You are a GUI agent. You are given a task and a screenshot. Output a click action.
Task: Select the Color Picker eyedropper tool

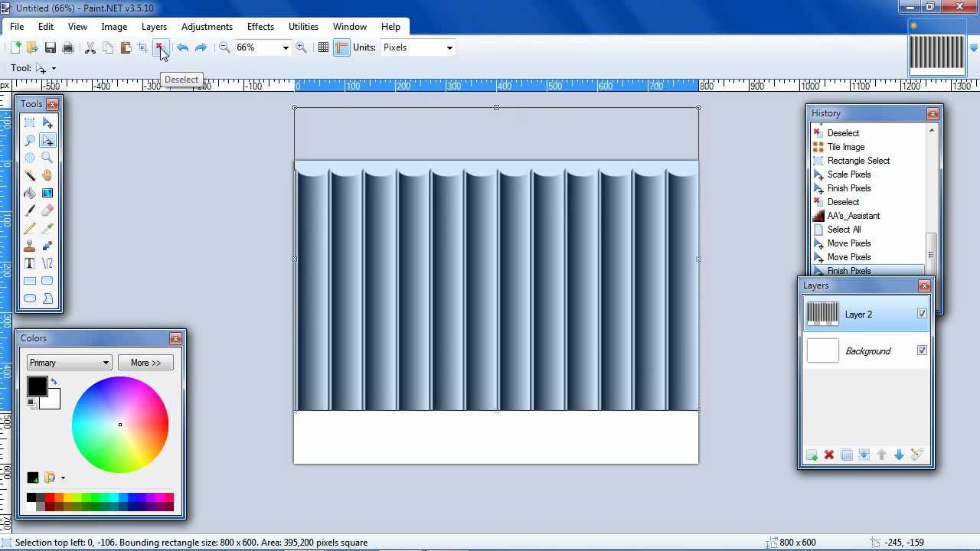pos(47,228)
